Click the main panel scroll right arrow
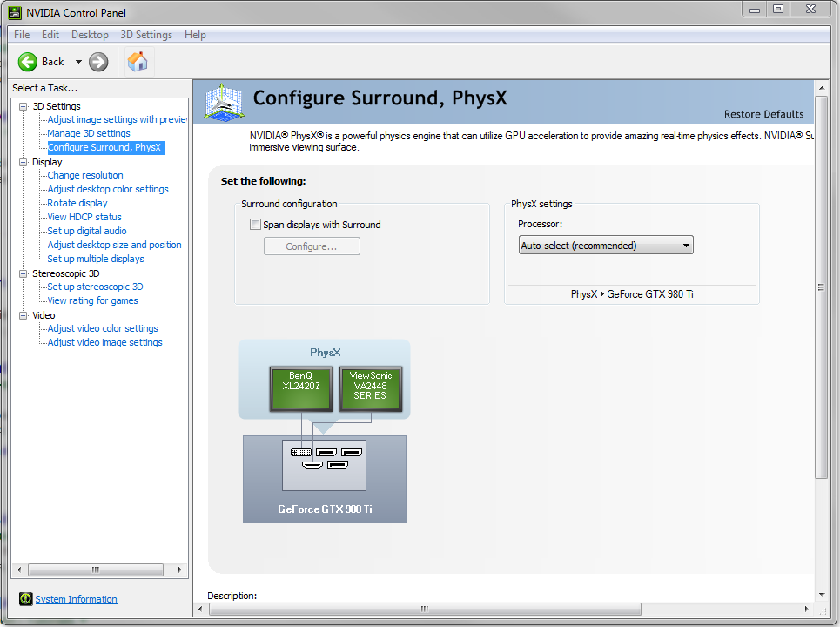840x627 pixels. click(807, 609)
